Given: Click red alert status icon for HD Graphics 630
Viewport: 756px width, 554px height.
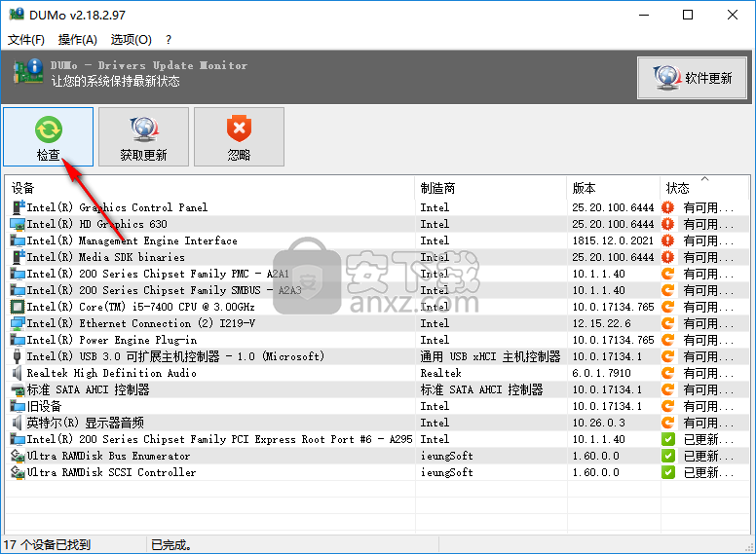Looking at the screenshot, I should coord(667,225).
